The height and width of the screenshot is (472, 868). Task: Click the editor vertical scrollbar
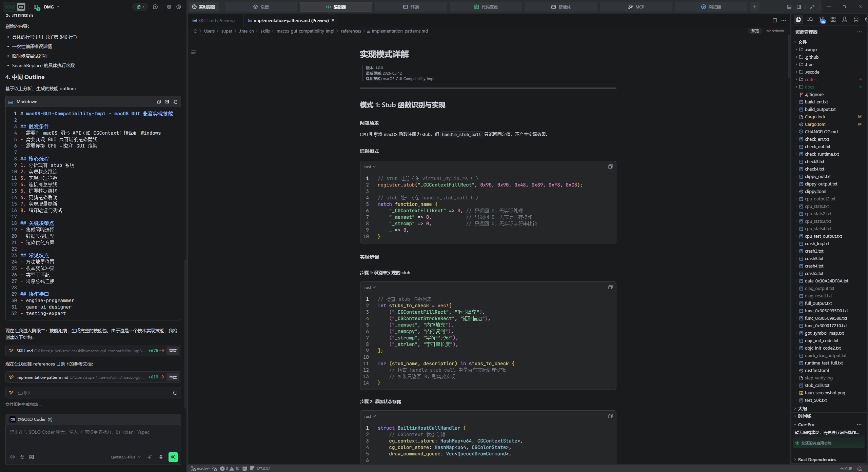click(789, 56)
